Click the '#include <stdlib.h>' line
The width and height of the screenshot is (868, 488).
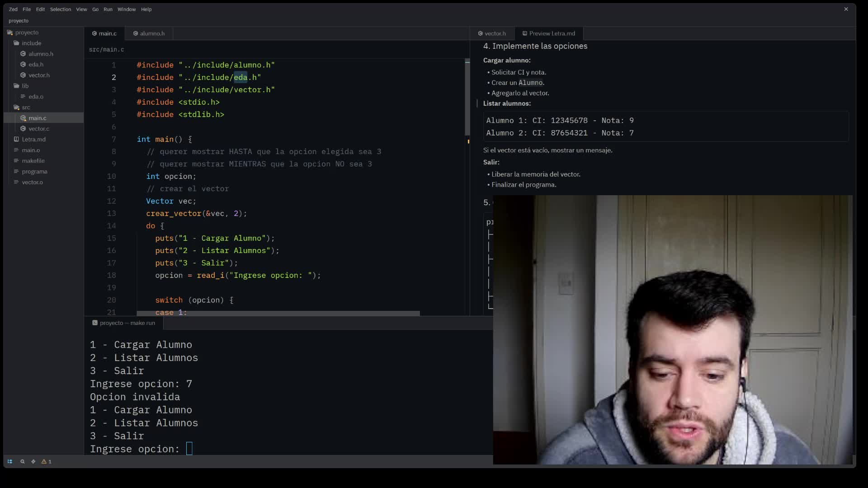(181, 114)
